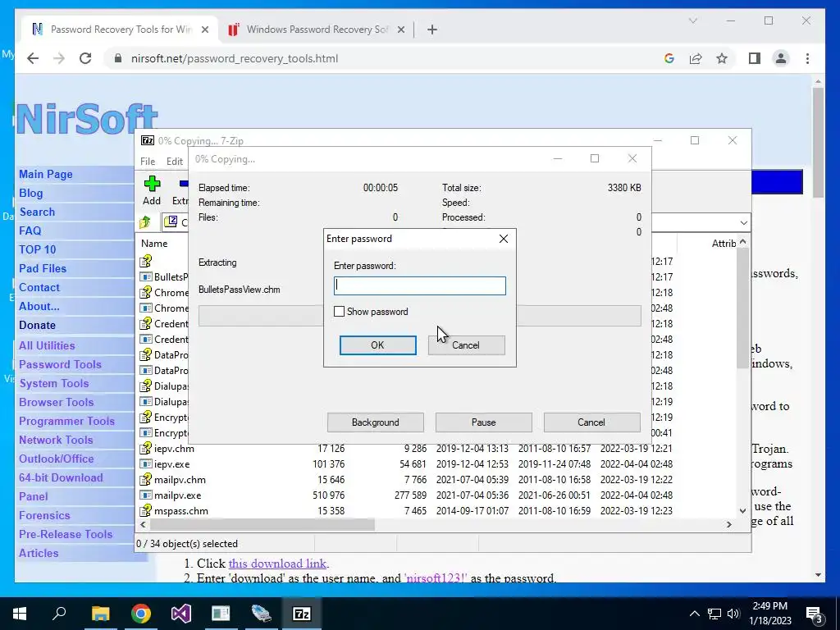Select the iepv.exe file row

tap(405, 464)
